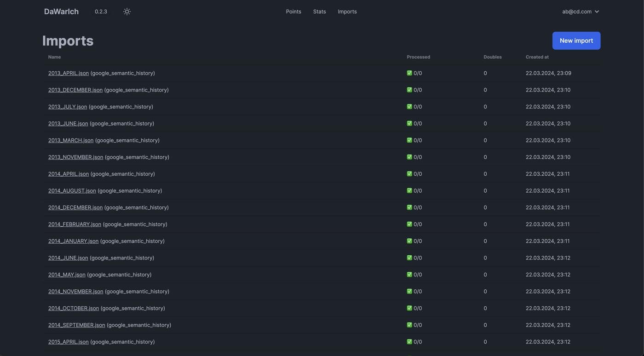This screenshot has height=356, width=644.
Task: Click the checkmark icon for 2013_NOVEMBER.json
Action: point(409,157)
